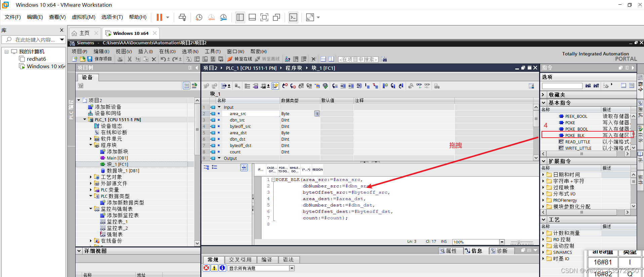Image resolution: width=644 pixels, height=277 pixels.
Task: Click the print icon in TIA toolbar
Action: pyautogui.click(x=120, y=59)
